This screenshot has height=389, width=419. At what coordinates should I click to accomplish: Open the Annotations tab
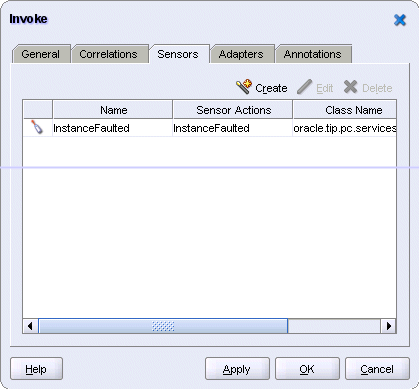pyautogui.click(x=313, y=54)
